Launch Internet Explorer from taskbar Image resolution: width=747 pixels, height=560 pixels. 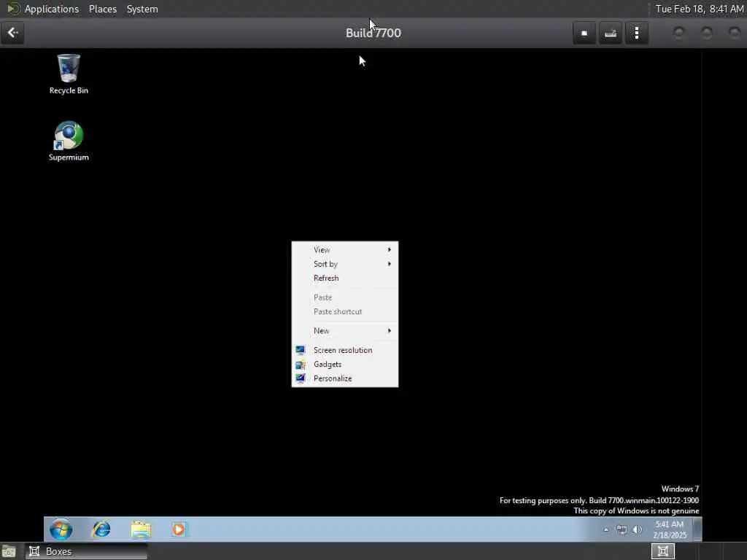[101, 529]
